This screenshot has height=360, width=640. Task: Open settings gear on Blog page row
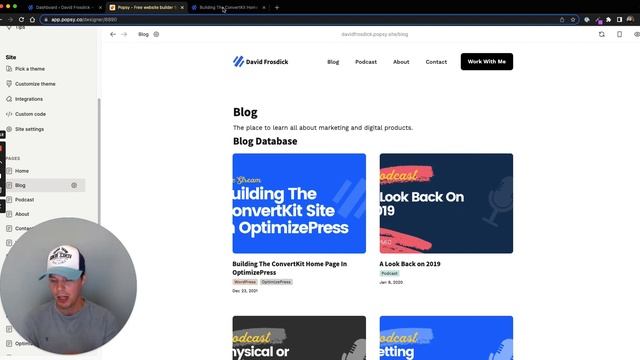pyautogui.click(x=74, y=185)
